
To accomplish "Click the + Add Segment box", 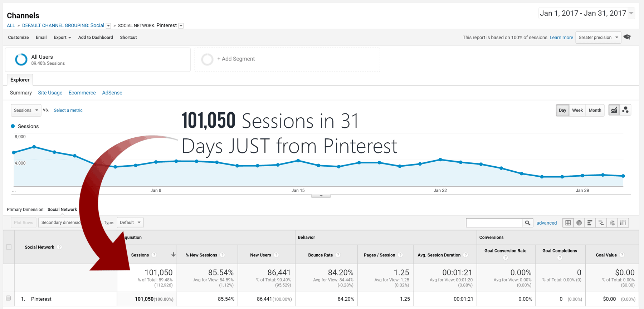I will (287, 59).
